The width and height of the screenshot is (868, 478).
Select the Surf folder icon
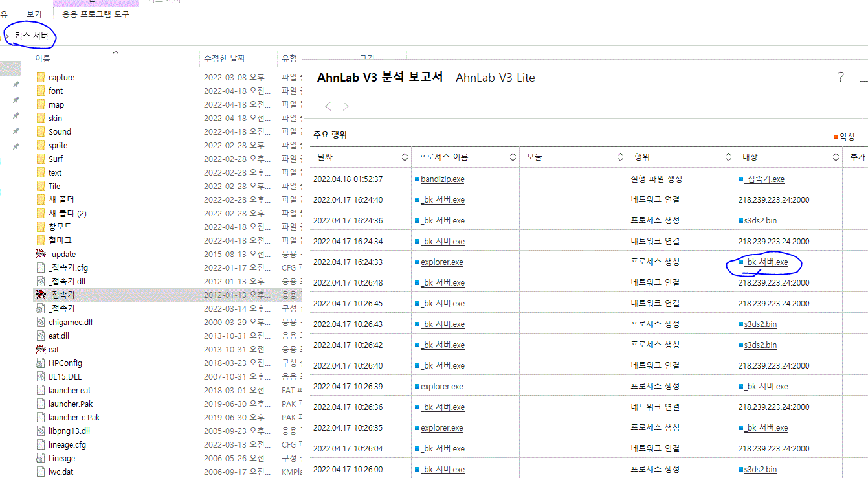[41, 159]
